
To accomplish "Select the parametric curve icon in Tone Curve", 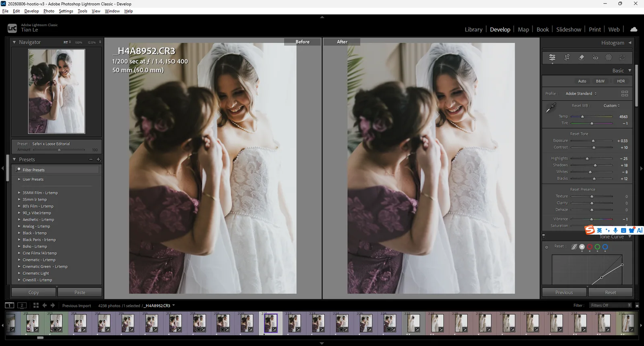I will tap(574, 247).
